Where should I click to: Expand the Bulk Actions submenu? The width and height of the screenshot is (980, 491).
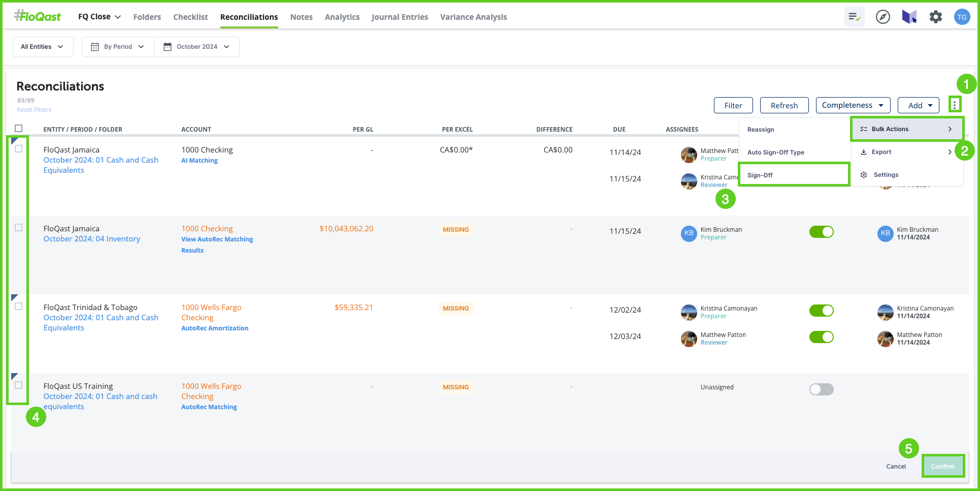907,129
